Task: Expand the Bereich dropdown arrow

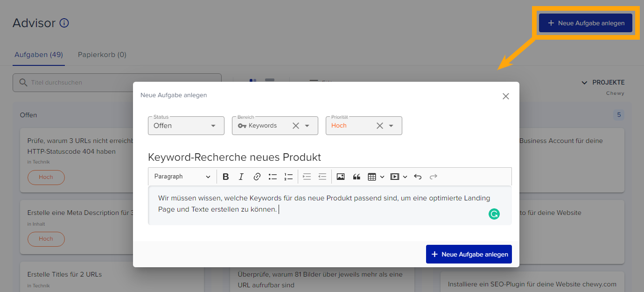Action: tap(307, 126)
